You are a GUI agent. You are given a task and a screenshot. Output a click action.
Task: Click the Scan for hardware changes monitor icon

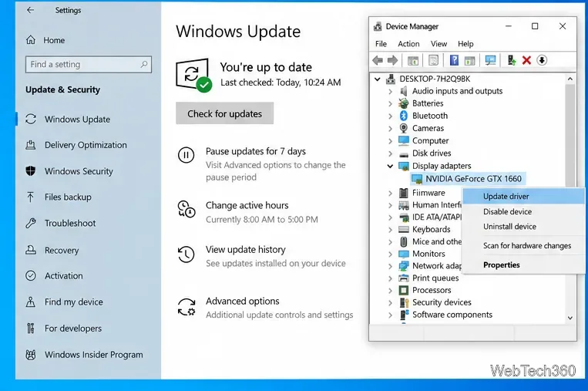[x=490, y=60]
